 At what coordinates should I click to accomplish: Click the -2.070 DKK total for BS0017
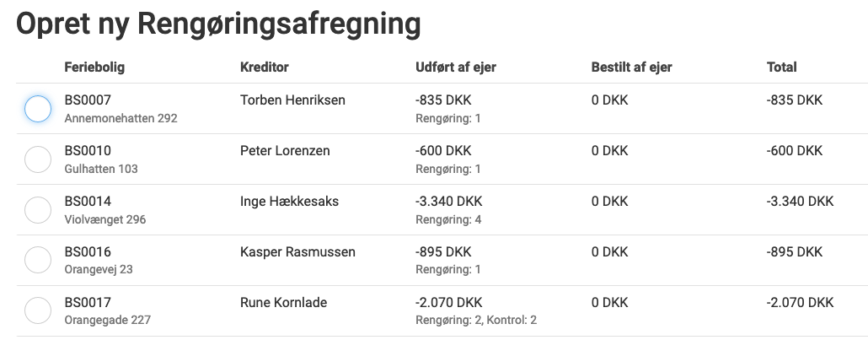pyautogui.click(x=800, y=302)
